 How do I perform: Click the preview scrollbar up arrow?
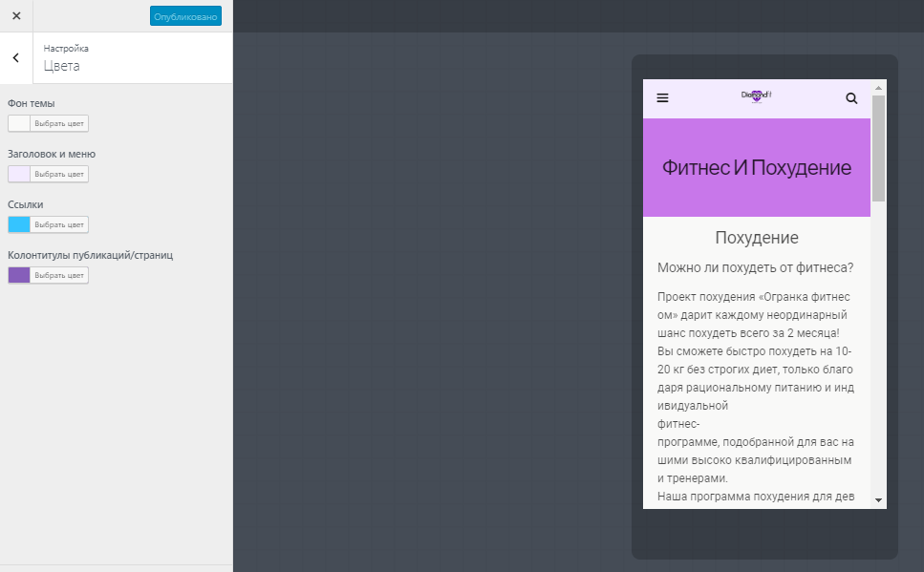click(x=879, y=88)
